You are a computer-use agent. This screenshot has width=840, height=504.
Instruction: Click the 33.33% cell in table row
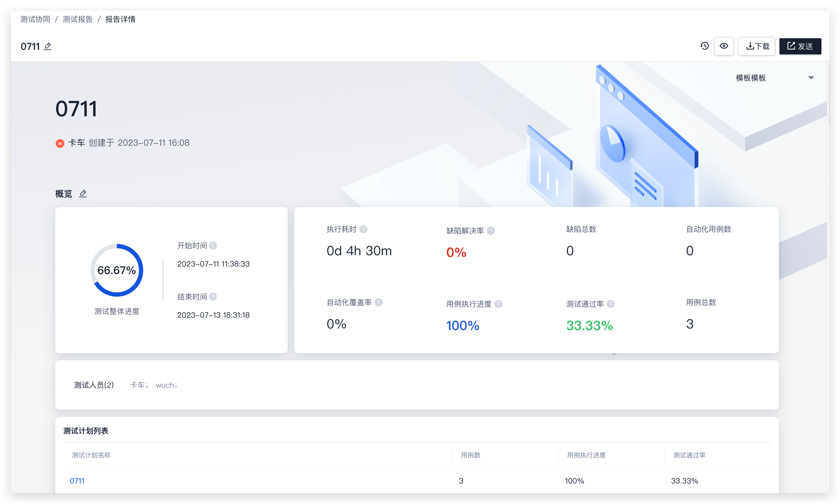click(684, 481)
